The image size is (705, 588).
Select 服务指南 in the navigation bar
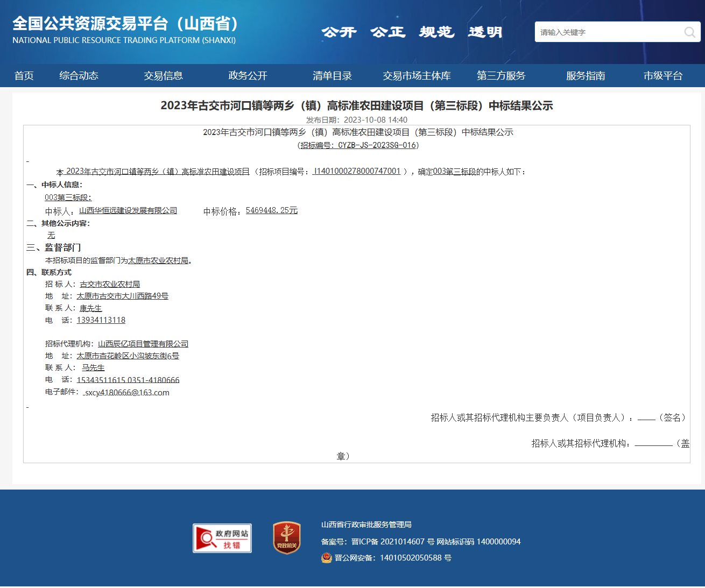click(586, 76)
